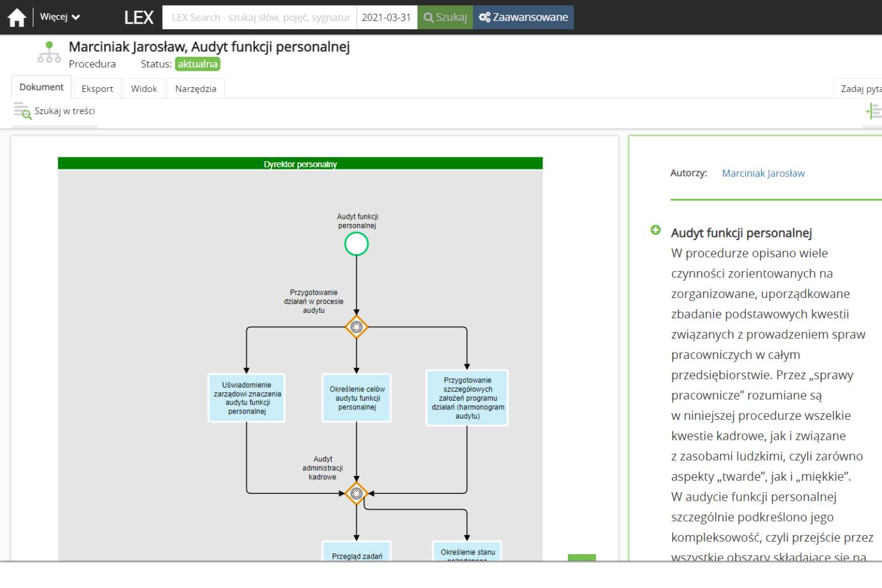This screenshot has height=588, width=882.
Task: Focus the LEX Search input field
Action: pos(260,18)
